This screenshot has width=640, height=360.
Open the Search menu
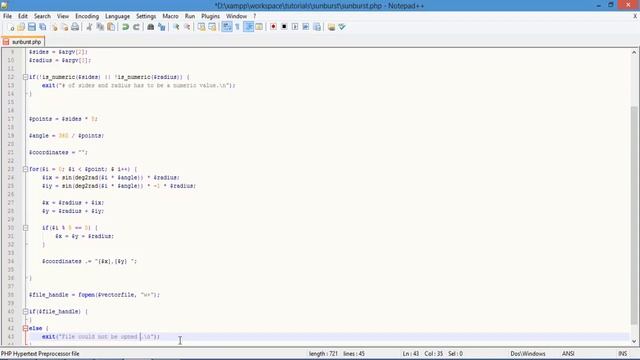42,16
